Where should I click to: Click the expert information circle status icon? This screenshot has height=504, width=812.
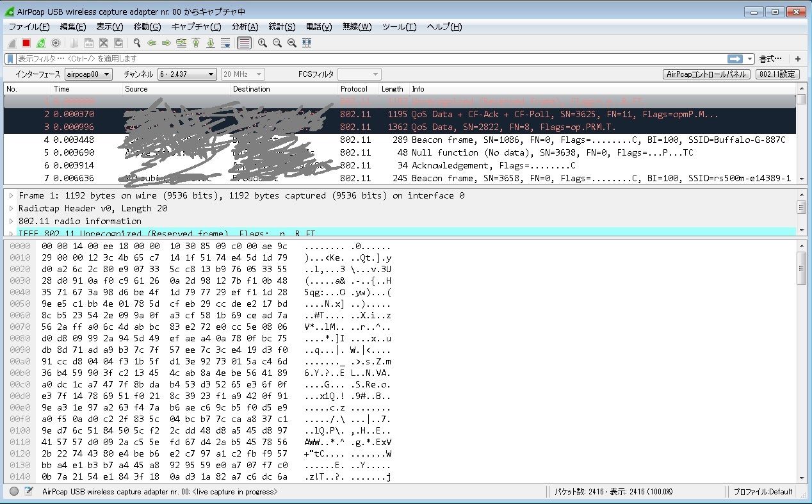click(x=14, y=492)
